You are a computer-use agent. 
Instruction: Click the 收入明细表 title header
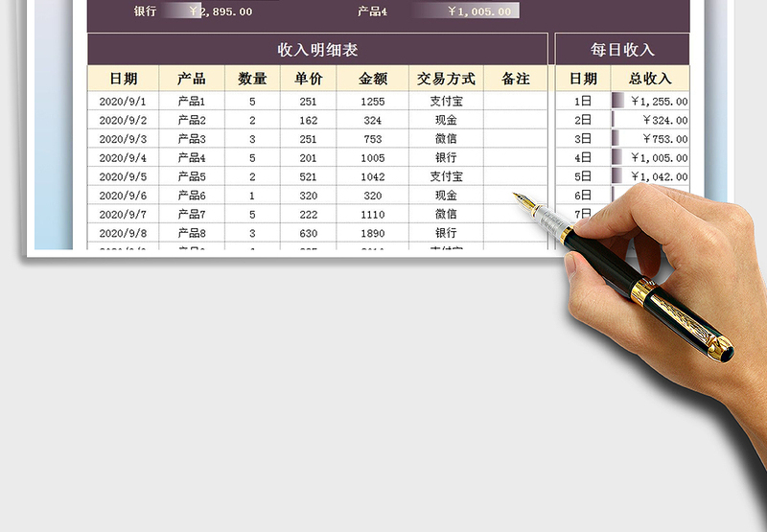(317, 50)
